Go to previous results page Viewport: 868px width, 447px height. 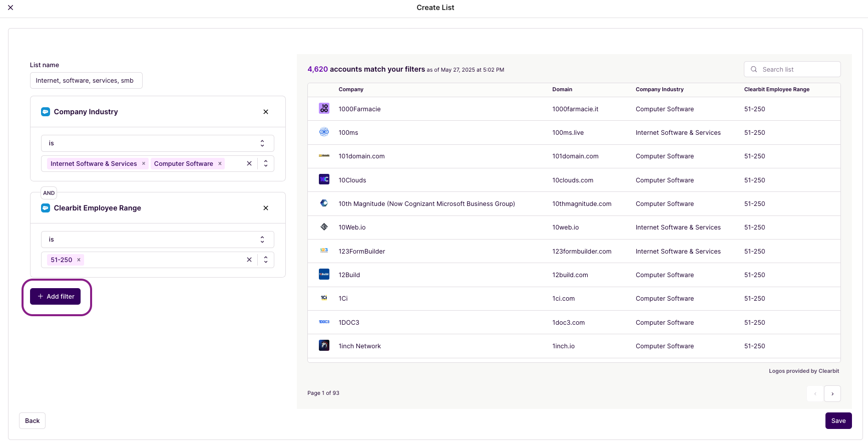[x=815, y=394]
